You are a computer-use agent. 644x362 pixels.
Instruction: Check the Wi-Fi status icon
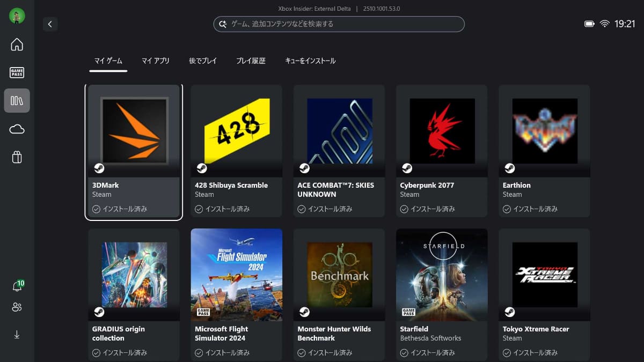pyautogui.click(x=606, y=23)
